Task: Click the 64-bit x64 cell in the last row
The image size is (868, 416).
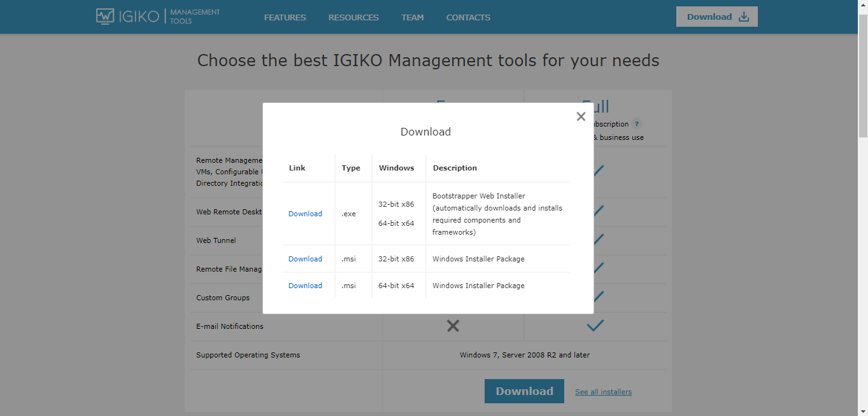Action: tap(396, 286)
